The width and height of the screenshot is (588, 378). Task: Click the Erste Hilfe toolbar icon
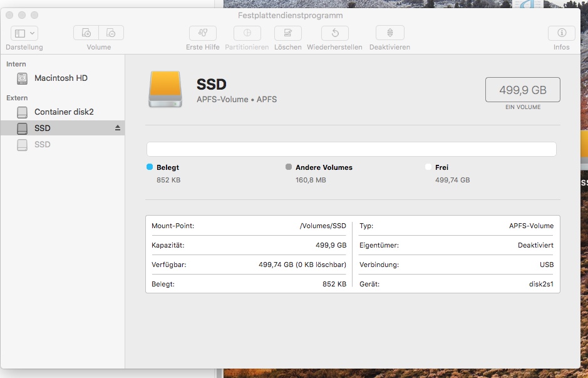(203, 33)
